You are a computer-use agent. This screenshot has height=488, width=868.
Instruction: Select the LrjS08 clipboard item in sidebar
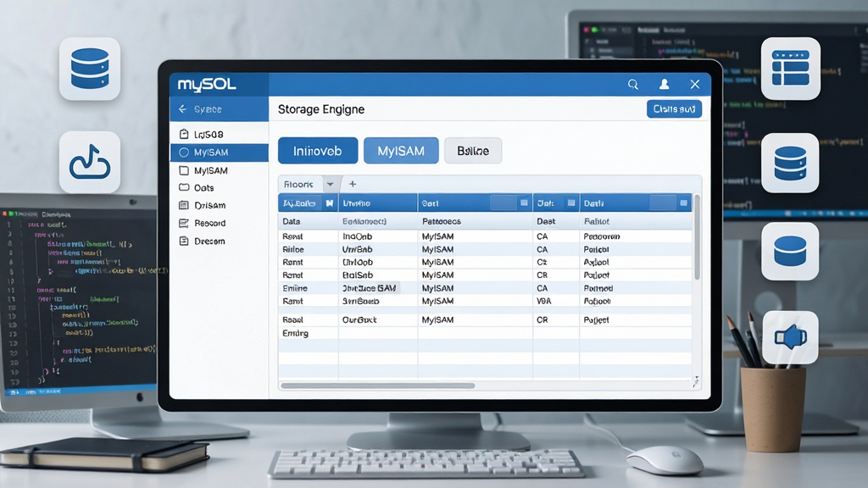pos(220,134)
